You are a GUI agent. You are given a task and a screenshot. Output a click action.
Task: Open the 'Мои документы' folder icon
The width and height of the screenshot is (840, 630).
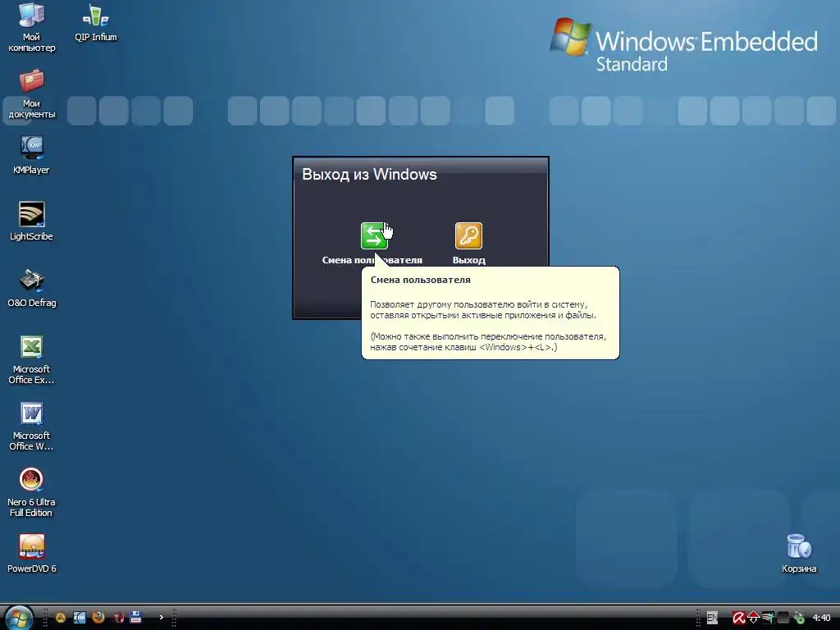pyautogui.click(x=32, y=94)
